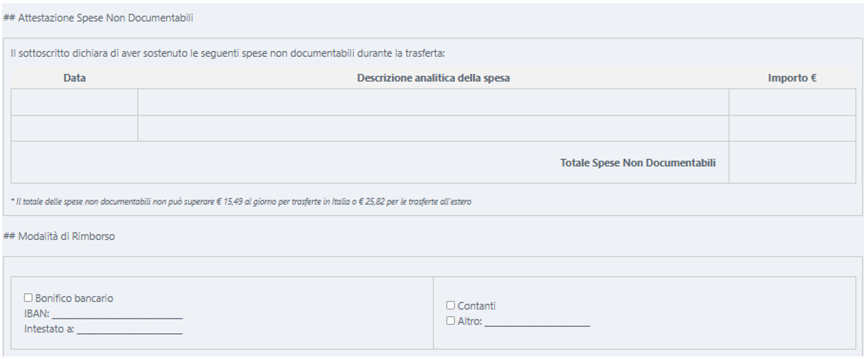Select the first row Importo cell

pyautogui.click(x=792, y=102)
